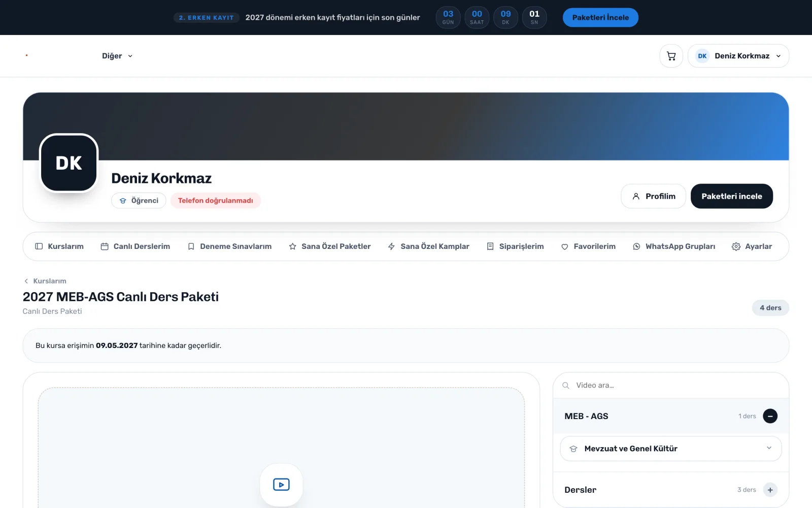
Task: Open the Canlı Derslerim tab
Action: (136, 246)
